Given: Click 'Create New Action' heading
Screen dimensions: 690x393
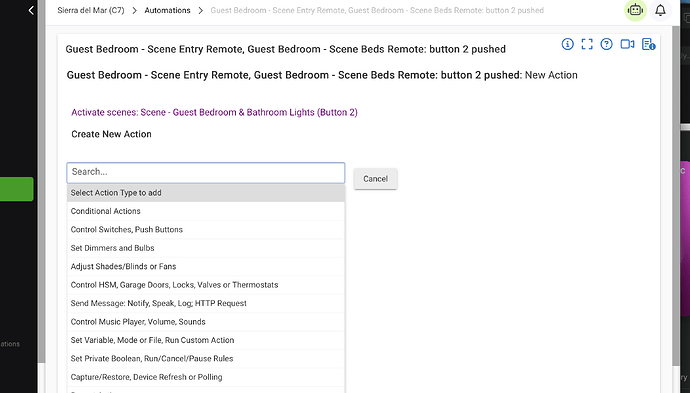Looking at the screenshot, I should (111, 134).
